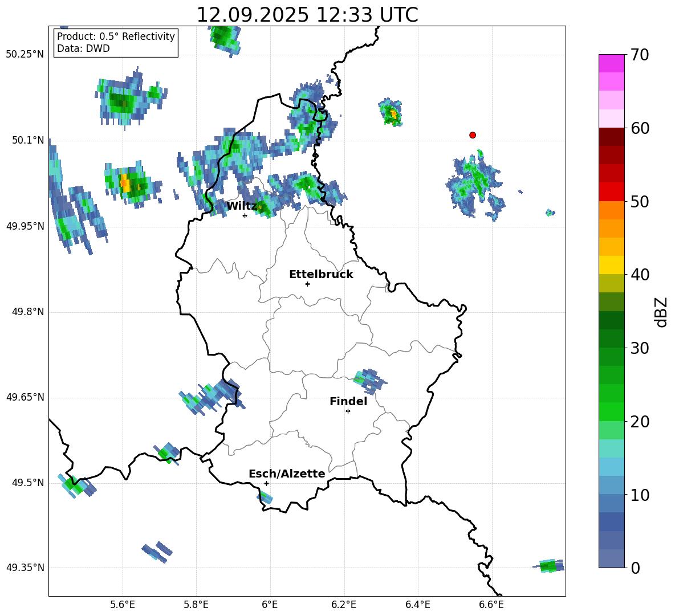675x616 pixels.
Task: Click the 49.5°N latitude label
Action: [28, 483]
